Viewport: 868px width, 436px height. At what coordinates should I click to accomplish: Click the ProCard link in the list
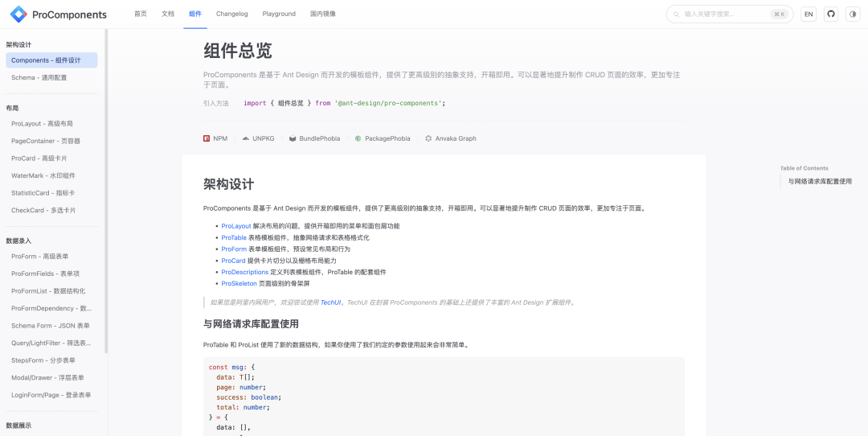(x=234, y=261)
